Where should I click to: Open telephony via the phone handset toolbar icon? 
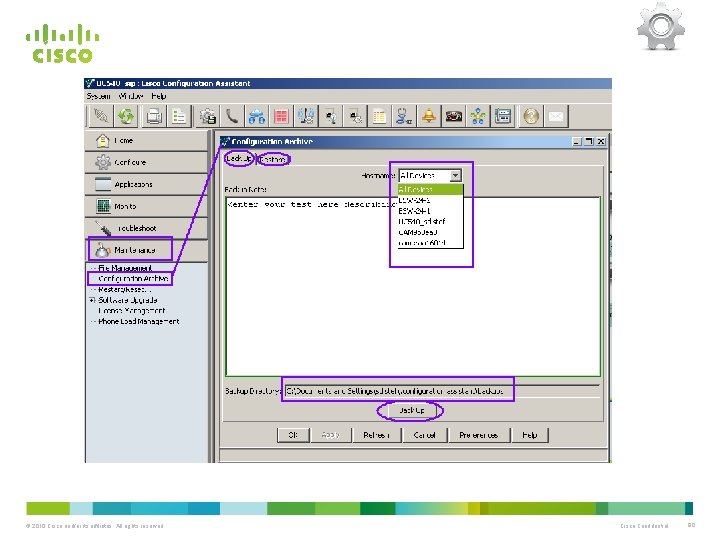pyautogui.click(x=232, y=116)
